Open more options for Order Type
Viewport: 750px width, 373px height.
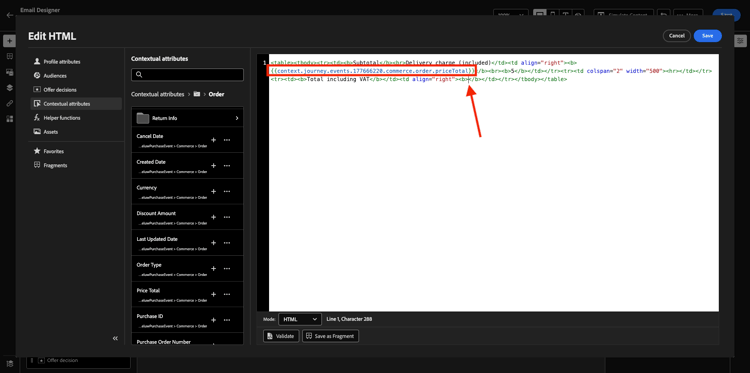[x=227, y=269]
